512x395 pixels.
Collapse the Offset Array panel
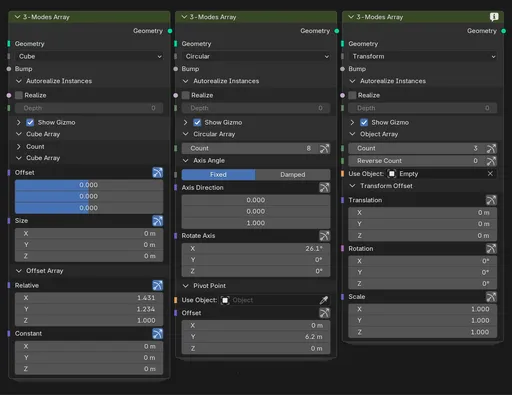[x=19, y=271]
